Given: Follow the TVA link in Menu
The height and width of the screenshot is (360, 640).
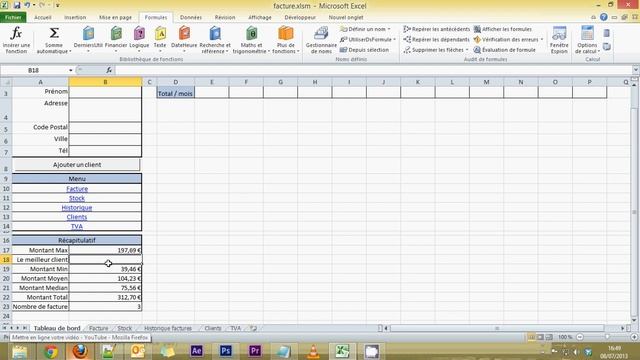Looking at the screenshot, I should coord(77,226).
